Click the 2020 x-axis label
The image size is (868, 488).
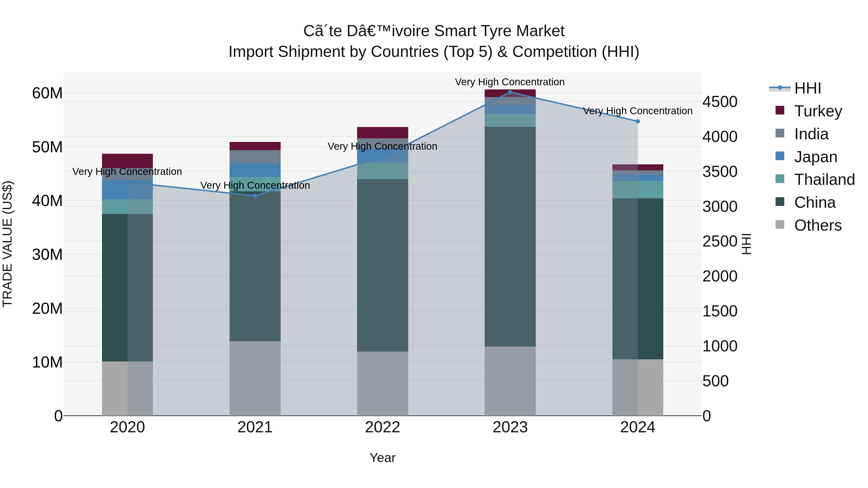(x=127, y=427)
